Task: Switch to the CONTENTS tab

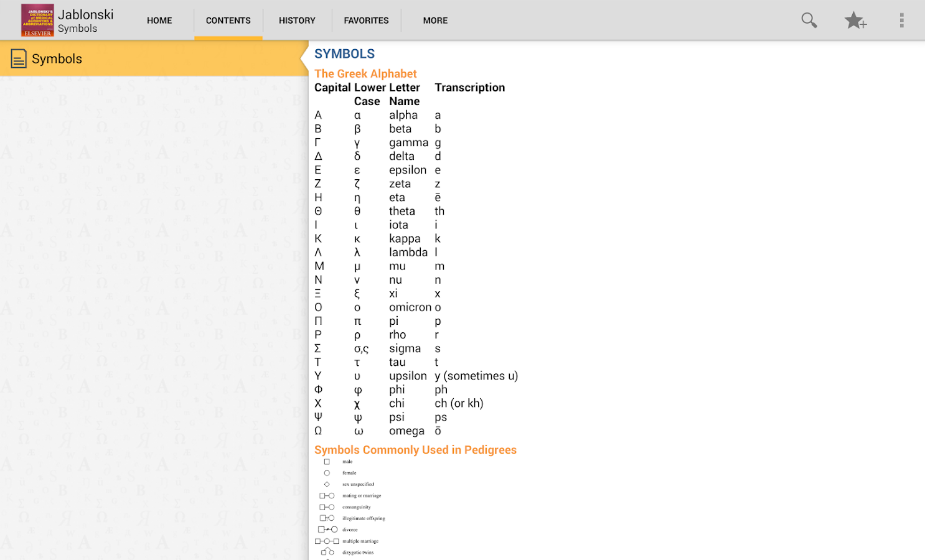Action: coord(228,20)
